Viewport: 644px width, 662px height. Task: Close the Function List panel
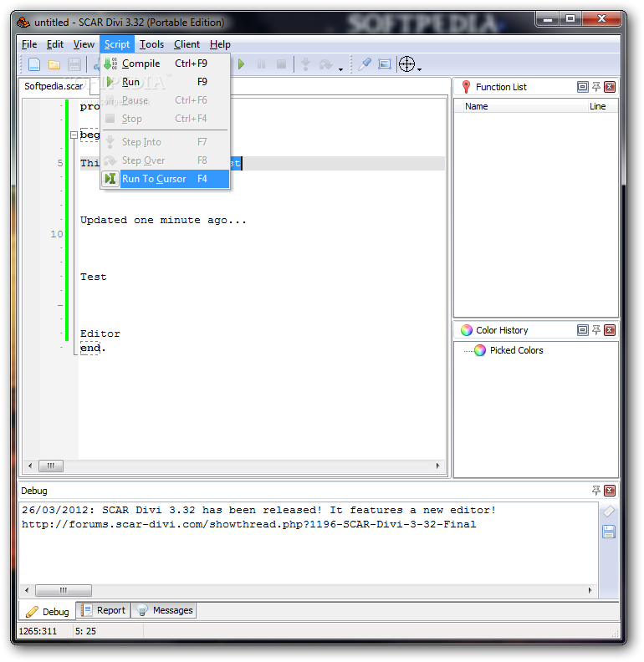coord(610,87)
